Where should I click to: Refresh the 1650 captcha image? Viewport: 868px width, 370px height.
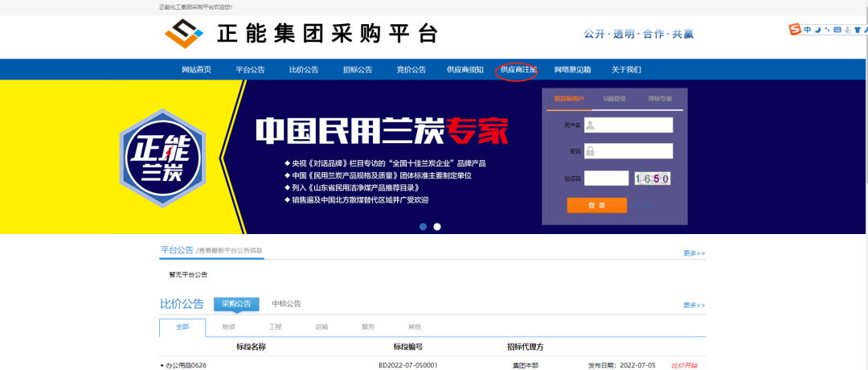coord(653,179)
